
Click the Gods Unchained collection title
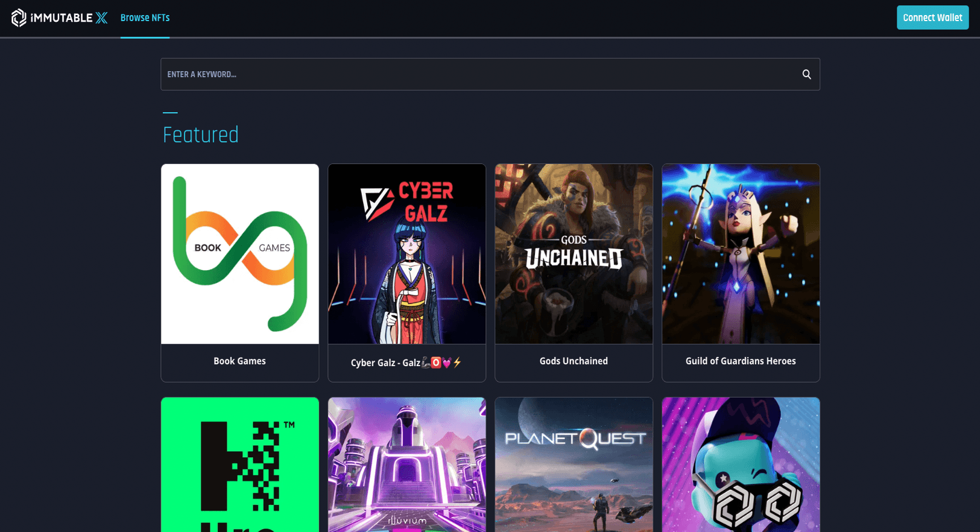coord(574,361)
